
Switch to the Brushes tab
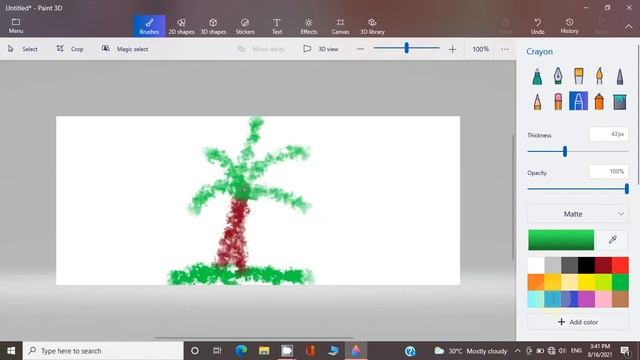pyautogui.click(x=149, y=26)
